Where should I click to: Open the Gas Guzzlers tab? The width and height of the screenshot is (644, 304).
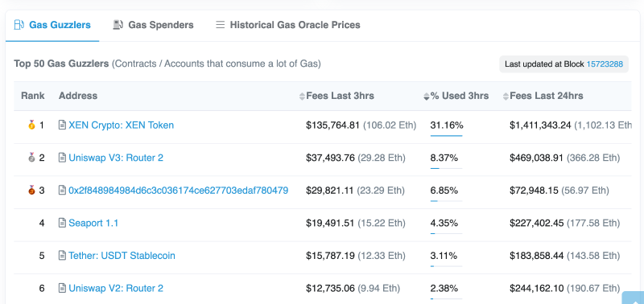[x=52, y=25]
